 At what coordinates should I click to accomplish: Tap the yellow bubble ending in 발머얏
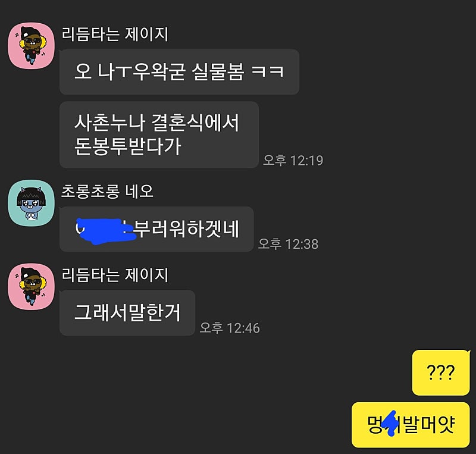pos(411,425)
